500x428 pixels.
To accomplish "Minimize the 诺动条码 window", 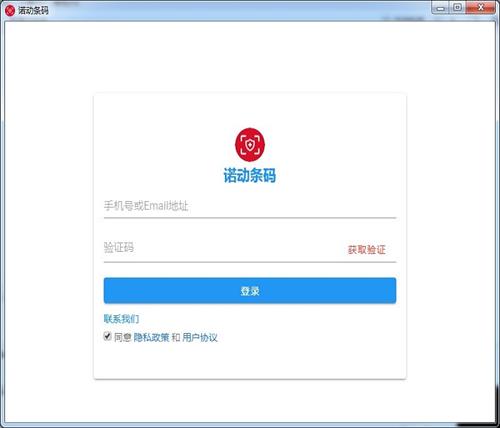I will (441, 8).
